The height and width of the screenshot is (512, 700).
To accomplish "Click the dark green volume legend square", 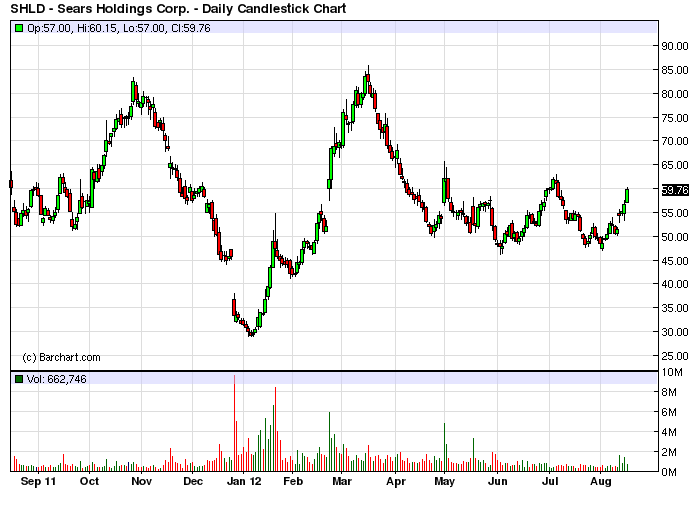I will (19, 379).
